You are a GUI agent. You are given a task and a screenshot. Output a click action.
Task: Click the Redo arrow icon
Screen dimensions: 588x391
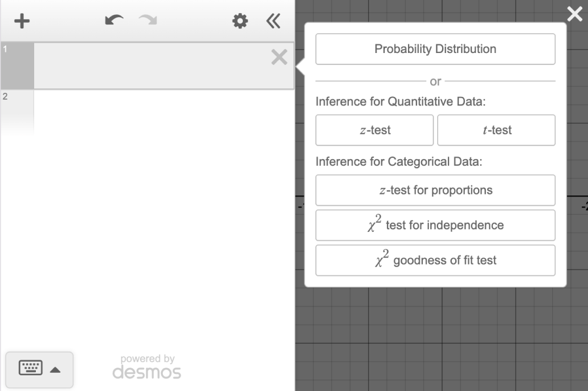pyautogui.click(x=148, y=21)
